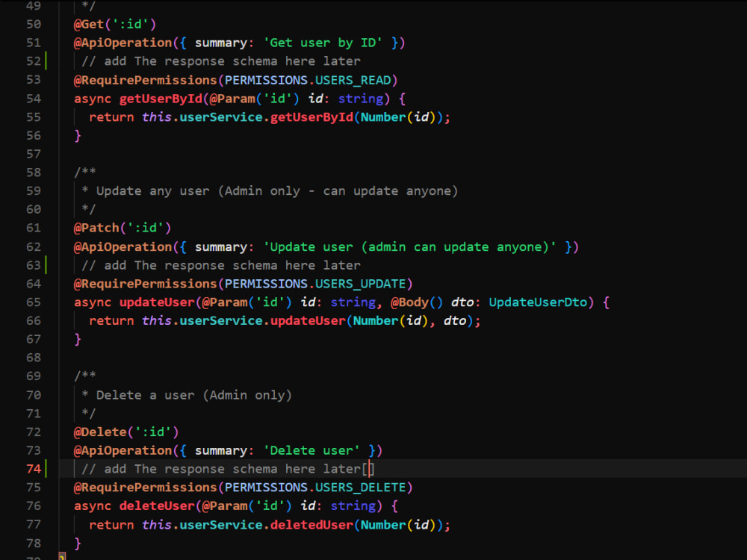Click the deleteUser method name on line 76

click(157, 506)
